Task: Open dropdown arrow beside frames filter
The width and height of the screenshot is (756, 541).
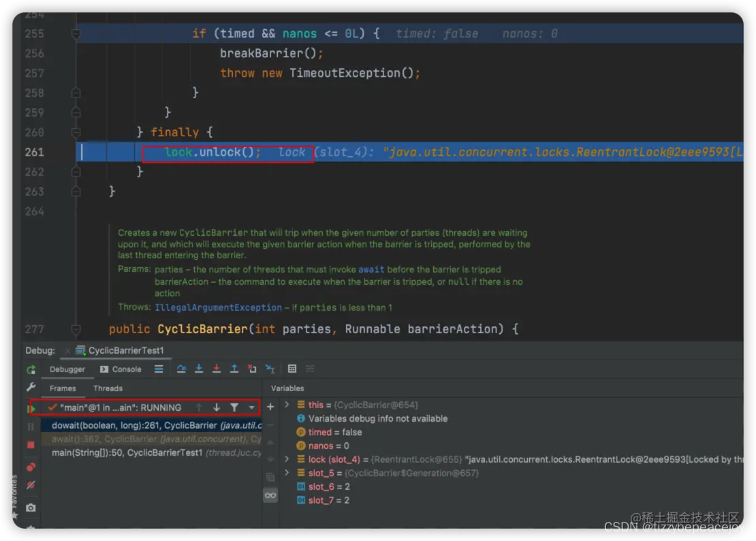Action: click(252, 408)
